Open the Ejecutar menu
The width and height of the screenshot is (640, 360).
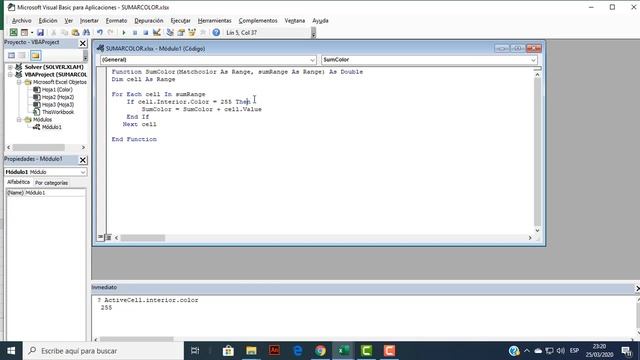(x=180, y=20)
